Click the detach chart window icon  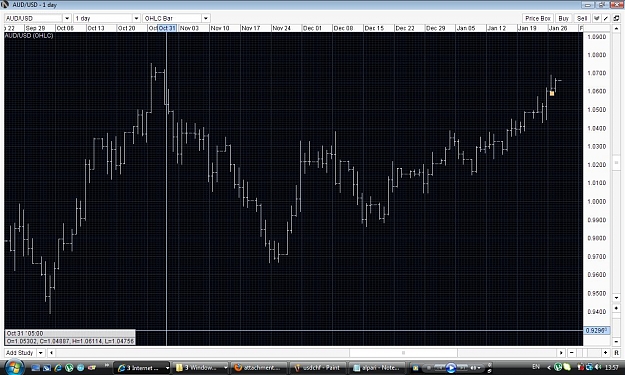(x=616, y=18)
